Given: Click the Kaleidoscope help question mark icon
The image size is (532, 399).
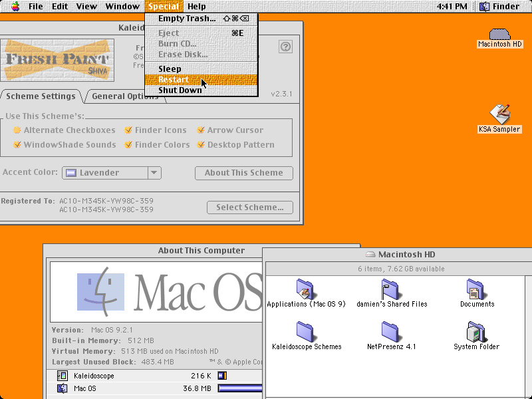Looking at the screenshot, I should tap(285, 47).
